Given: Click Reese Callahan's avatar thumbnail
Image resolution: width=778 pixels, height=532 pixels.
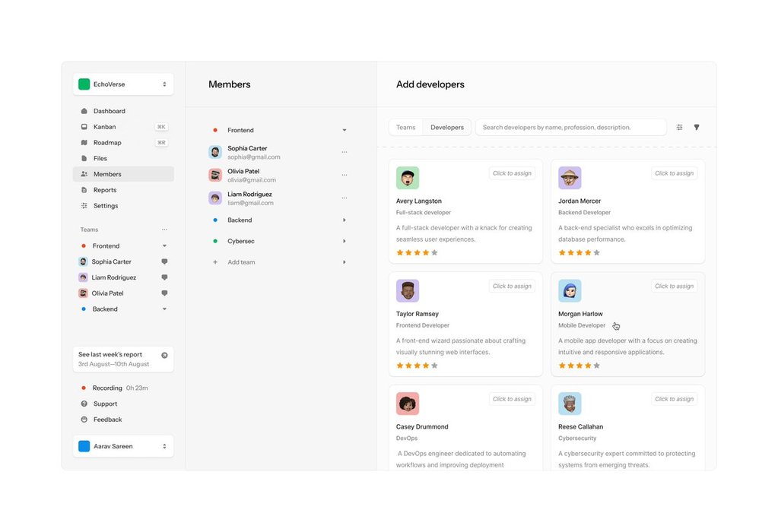Looking at the screenshot, I should [x=570, y=404].
